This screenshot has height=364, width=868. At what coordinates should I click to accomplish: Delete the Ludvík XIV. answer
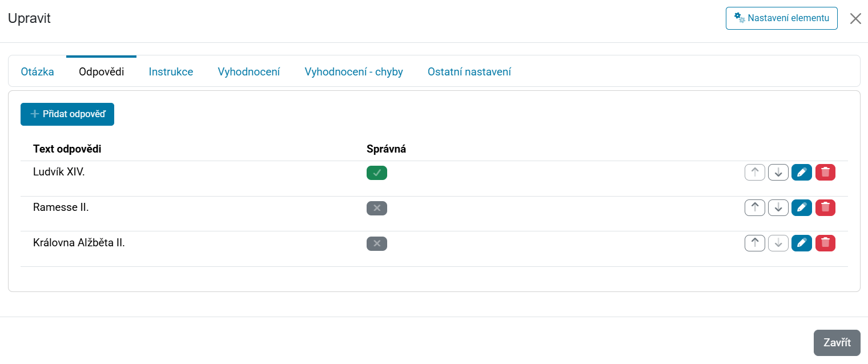pos(825,172)
